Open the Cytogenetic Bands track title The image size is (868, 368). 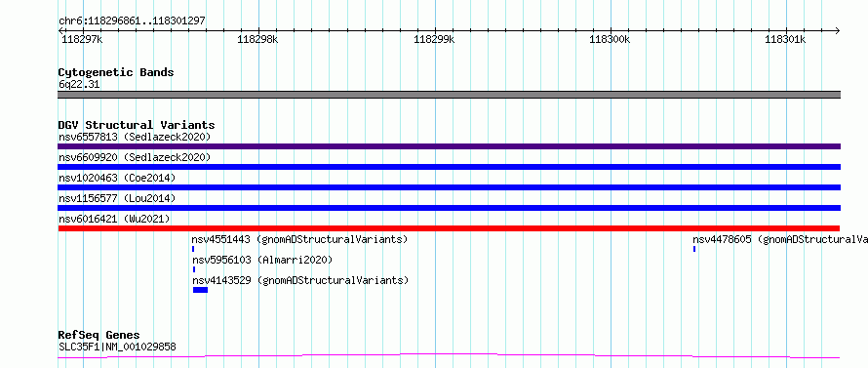click(116, 72)
